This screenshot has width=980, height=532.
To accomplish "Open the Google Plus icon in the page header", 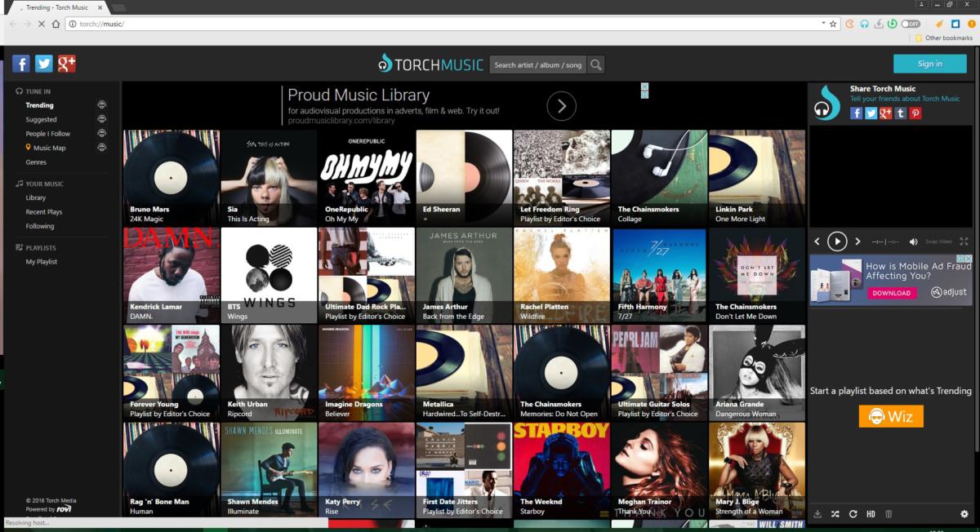I will point(67,64).
